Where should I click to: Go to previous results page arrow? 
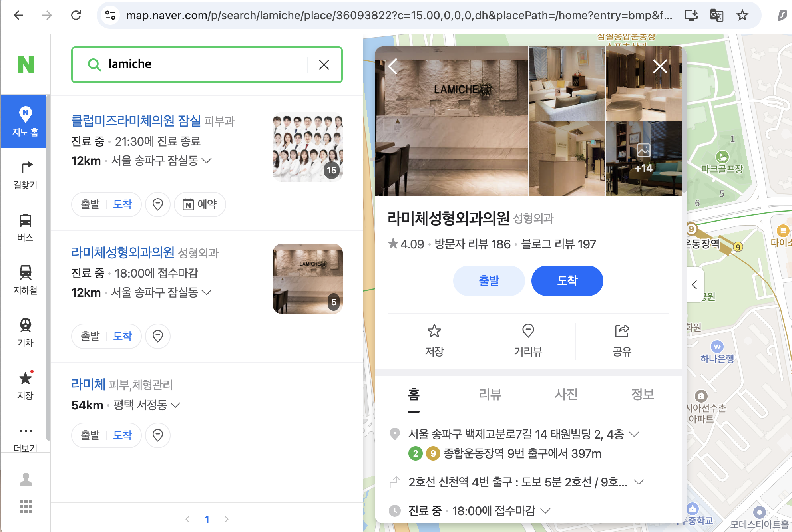click(188, 519)
